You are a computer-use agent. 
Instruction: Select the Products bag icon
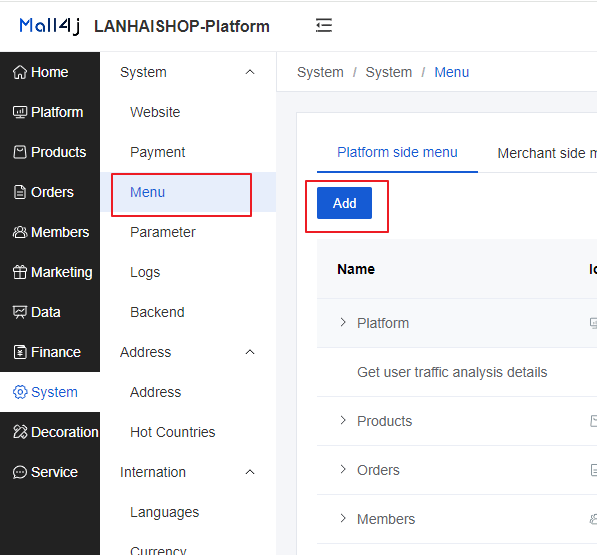pos(20,152)
